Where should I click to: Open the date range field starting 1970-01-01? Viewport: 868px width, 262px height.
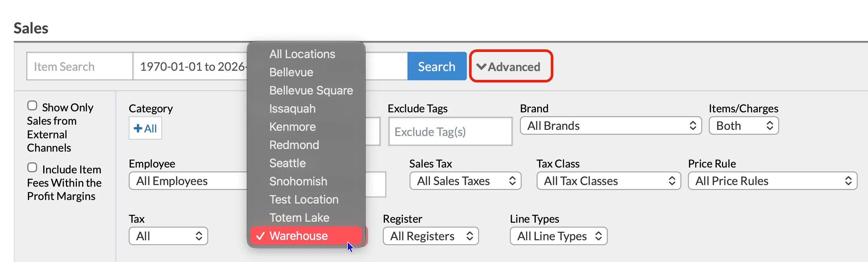click(190, 67)
